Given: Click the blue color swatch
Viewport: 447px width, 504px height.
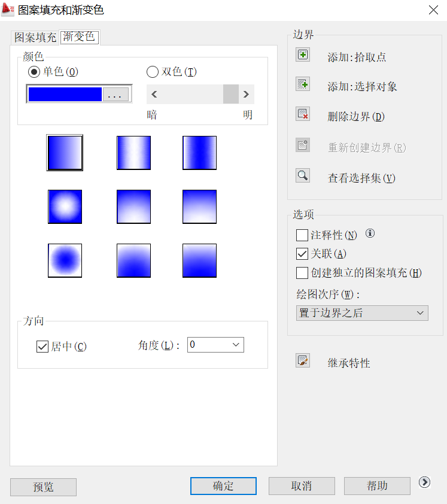Looking at the screenshot, I should 65,95.
